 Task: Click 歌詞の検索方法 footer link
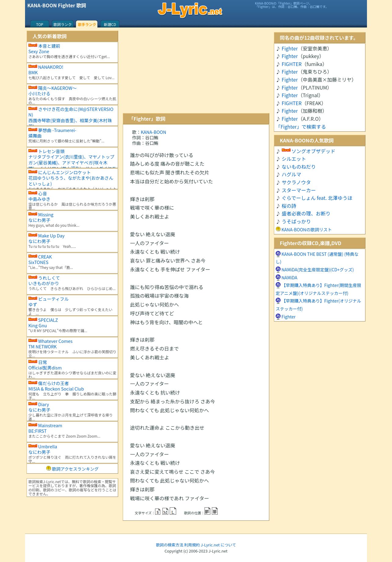(x=169, y=545)
